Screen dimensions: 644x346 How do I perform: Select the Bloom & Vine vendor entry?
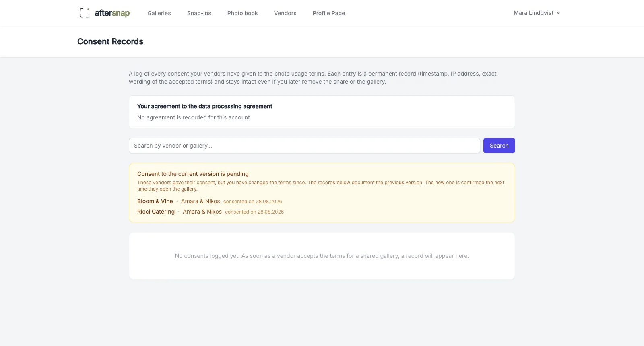[x=155, y=201]
